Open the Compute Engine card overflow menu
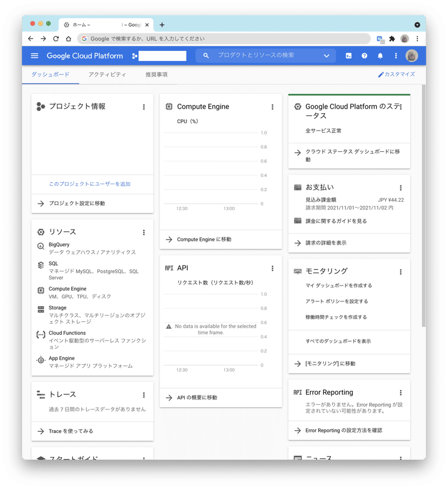 click(x=273, y=106)
